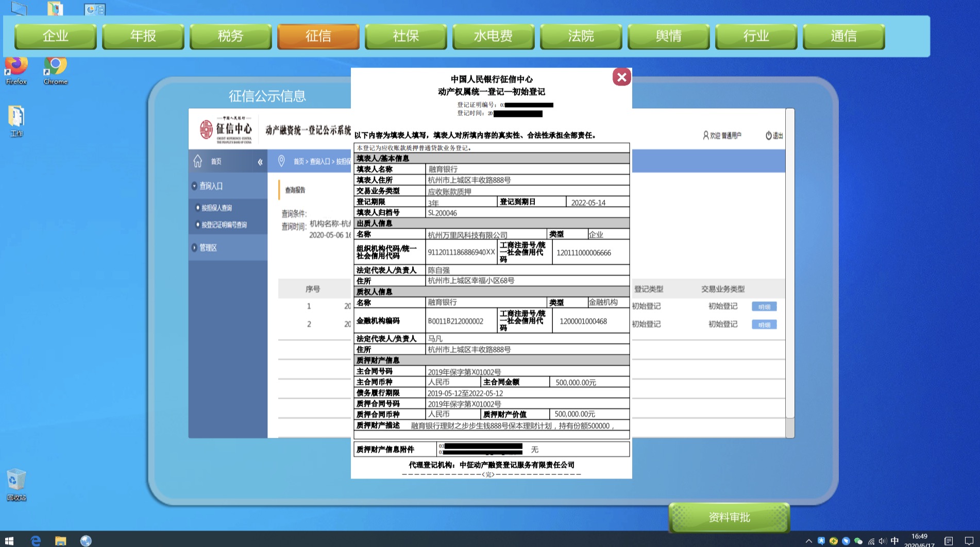The image size is (980, 547).
Task: Launch File Explorer from taskbar
Action: [x=61, y=540]
